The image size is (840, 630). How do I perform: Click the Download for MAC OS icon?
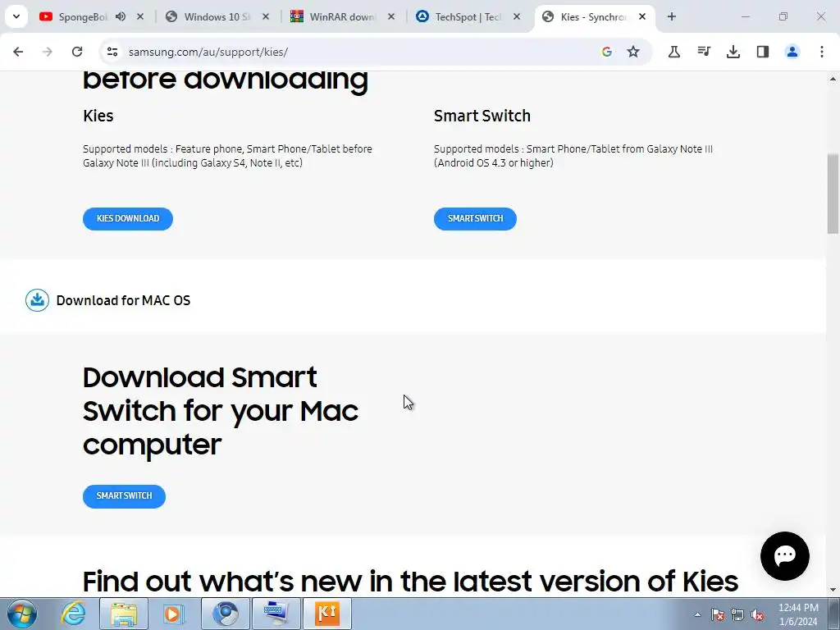pos(38,300)
